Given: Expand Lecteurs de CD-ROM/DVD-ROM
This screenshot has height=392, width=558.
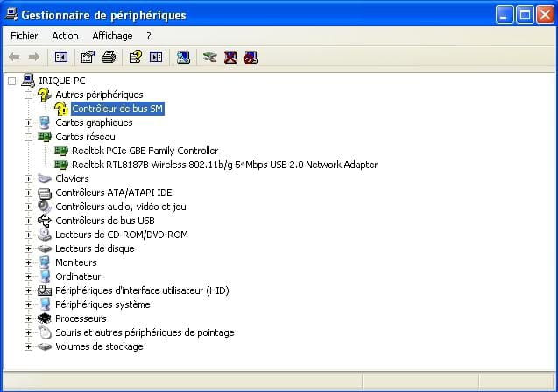Looking at the screenshot, I should 28,234.
